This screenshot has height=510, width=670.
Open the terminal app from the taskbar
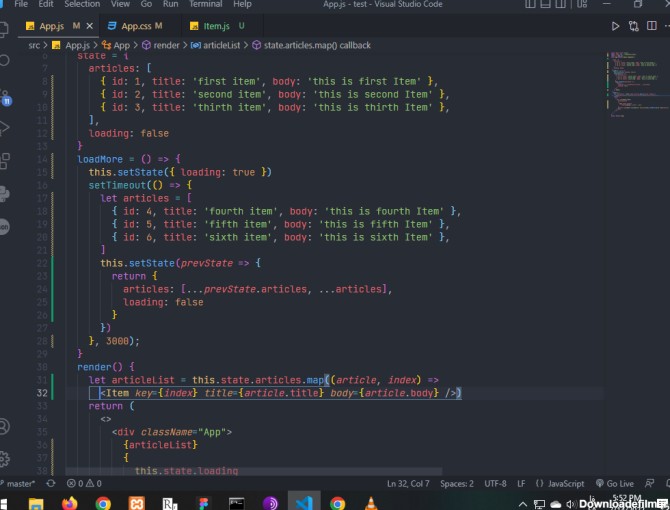(x=236, y=503)
